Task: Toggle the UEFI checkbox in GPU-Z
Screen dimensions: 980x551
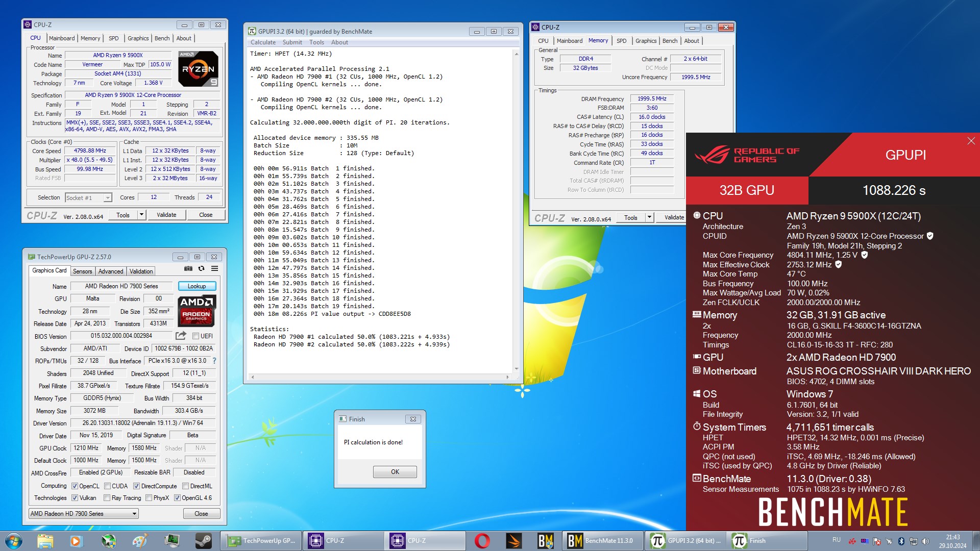Action: 195,336
